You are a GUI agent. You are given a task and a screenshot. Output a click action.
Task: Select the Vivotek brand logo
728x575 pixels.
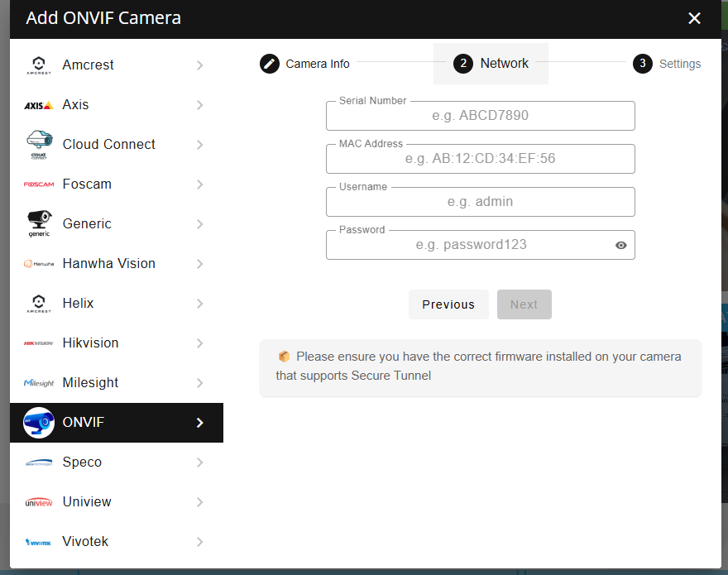point(37,541)
